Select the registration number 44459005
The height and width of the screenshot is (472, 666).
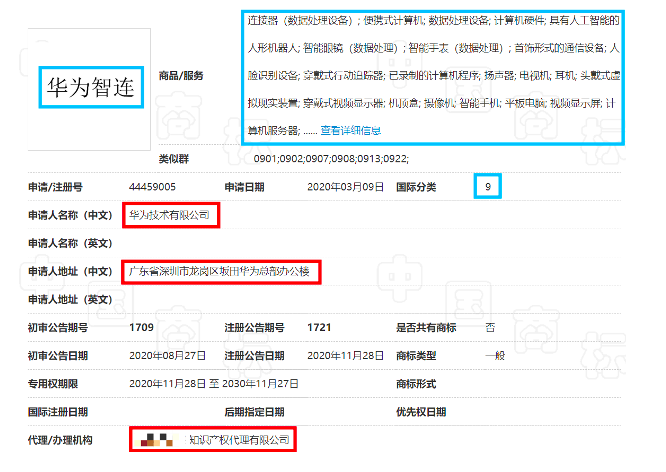(x=152, y=187)
